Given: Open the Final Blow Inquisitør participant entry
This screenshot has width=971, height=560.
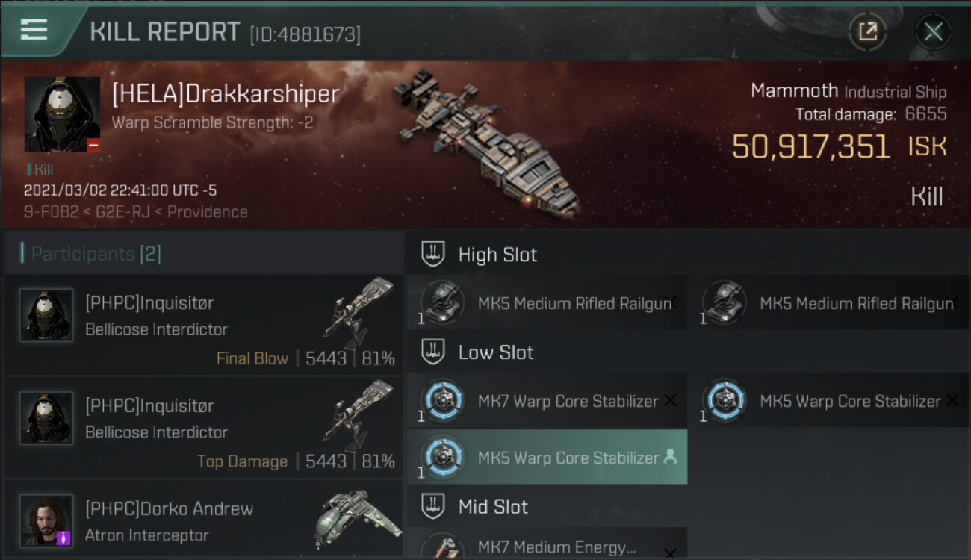Looking at the screenshot, I should tap(203, 325).
